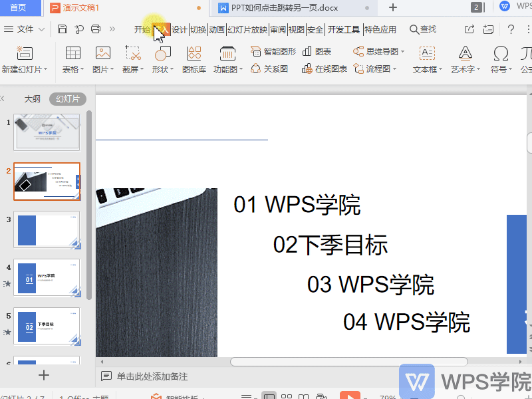The height and width of the screenshot is (399, 532).
Task: Click the text 02下季目标 on slide
Action: pos(330,245)
